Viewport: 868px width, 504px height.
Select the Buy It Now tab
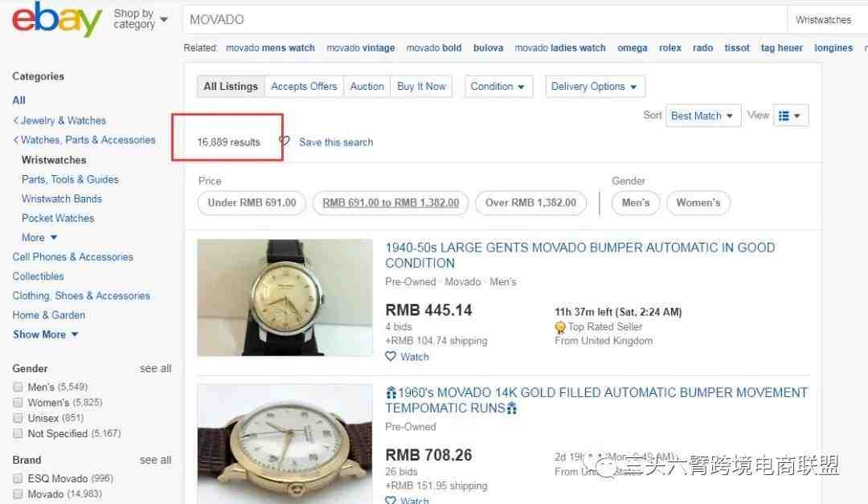pos(421,86)
